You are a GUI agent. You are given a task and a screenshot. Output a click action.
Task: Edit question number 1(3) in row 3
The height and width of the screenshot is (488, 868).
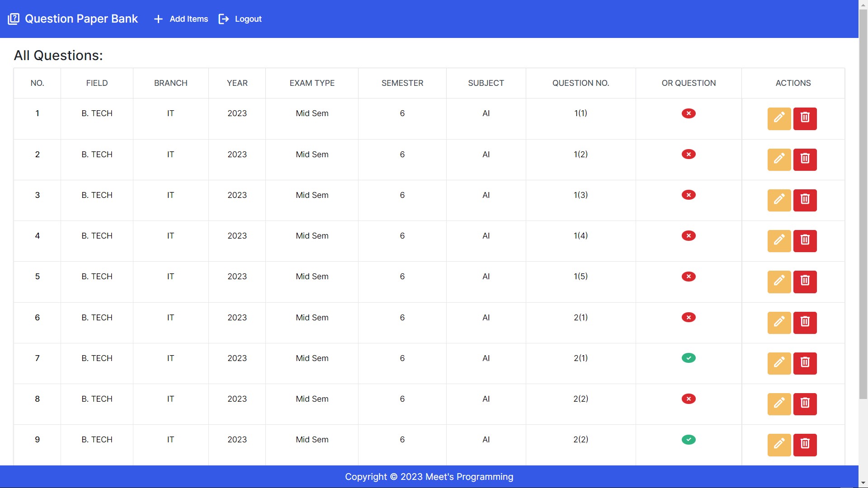click(x=779, y=200)
